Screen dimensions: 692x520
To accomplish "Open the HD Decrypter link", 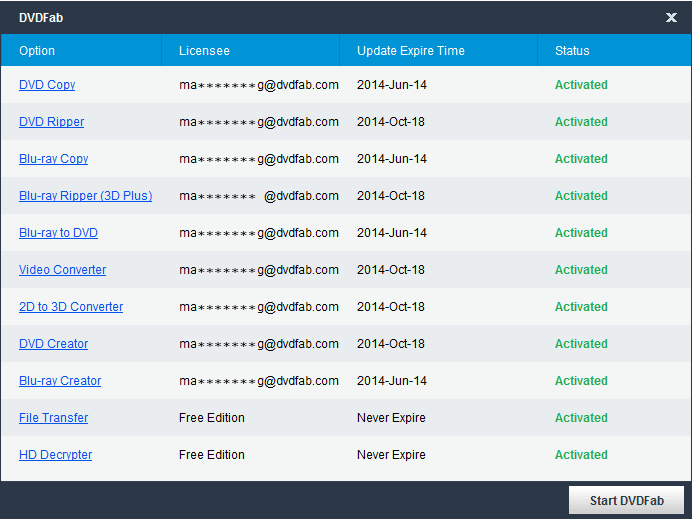I will [x=56, y=455].
